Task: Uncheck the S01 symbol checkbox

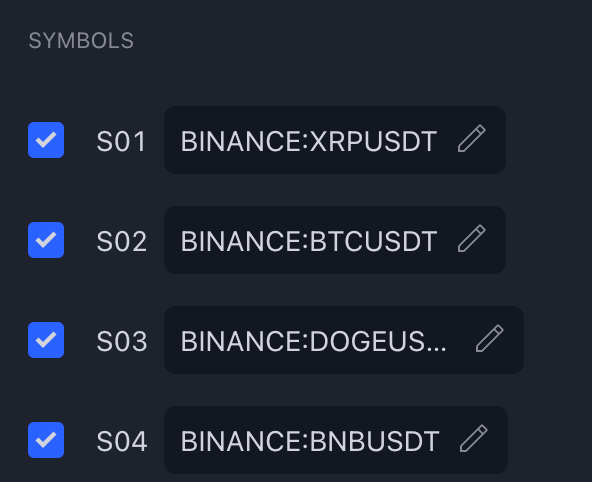Action: (46, 140)
